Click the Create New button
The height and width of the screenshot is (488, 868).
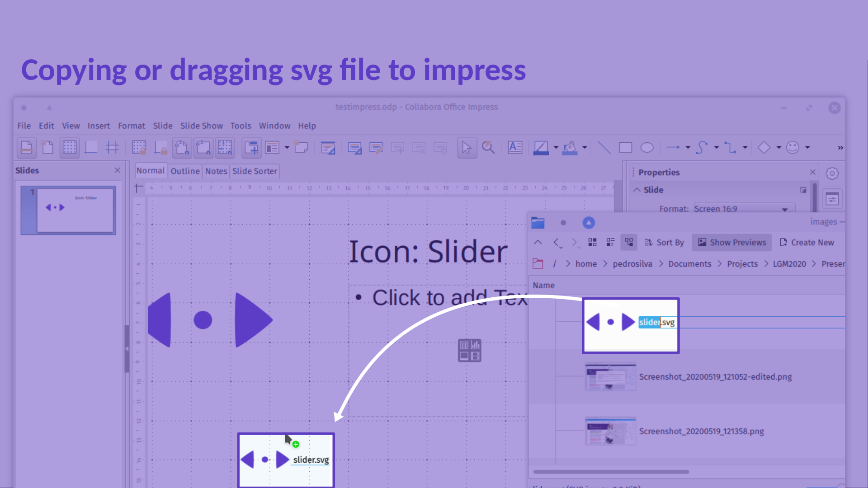coord(807,243)
